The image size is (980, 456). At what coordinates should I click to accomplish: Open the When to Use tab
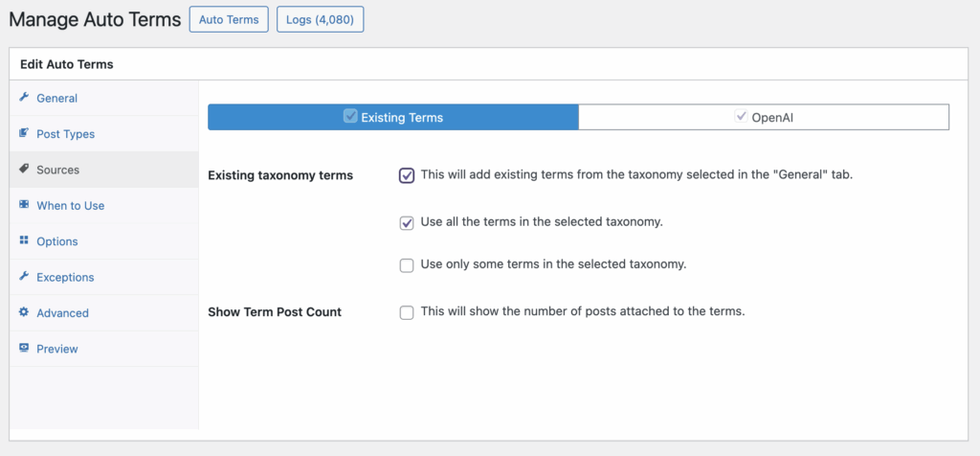click(103, 205)
